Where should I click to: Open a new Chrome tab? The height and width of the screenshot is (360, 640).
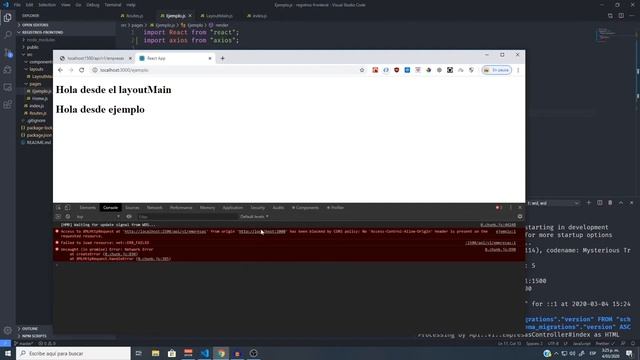(x=222, y=58)
